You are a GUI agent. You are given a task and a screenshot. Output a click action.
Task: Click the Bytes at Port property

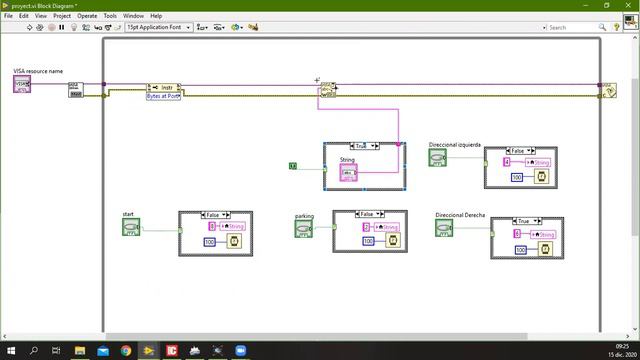(164, 96)
